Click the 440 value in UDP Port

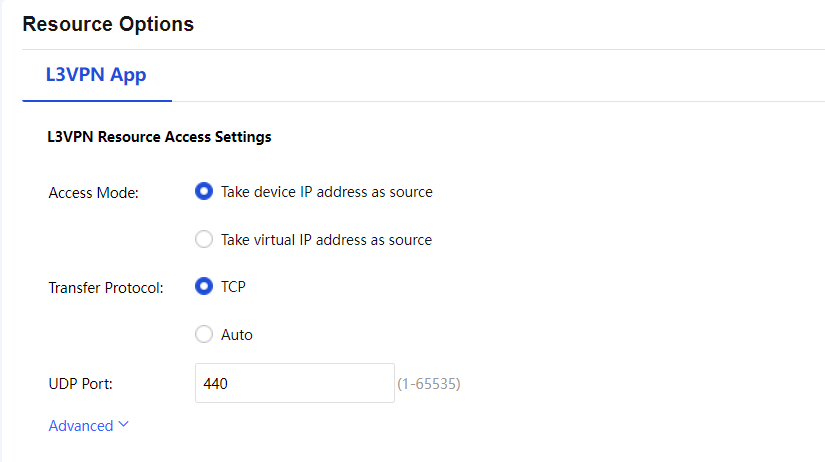tap(216, 383)
